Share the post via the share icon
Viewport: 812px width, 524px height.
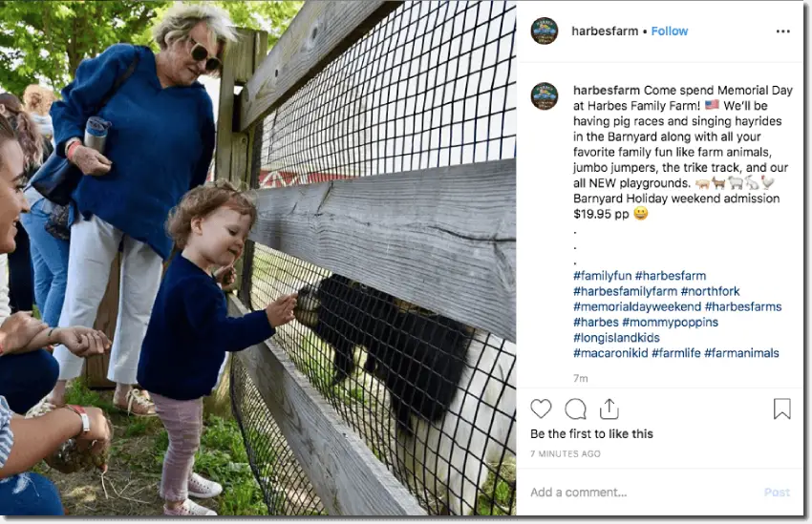[x=609, y=409]
